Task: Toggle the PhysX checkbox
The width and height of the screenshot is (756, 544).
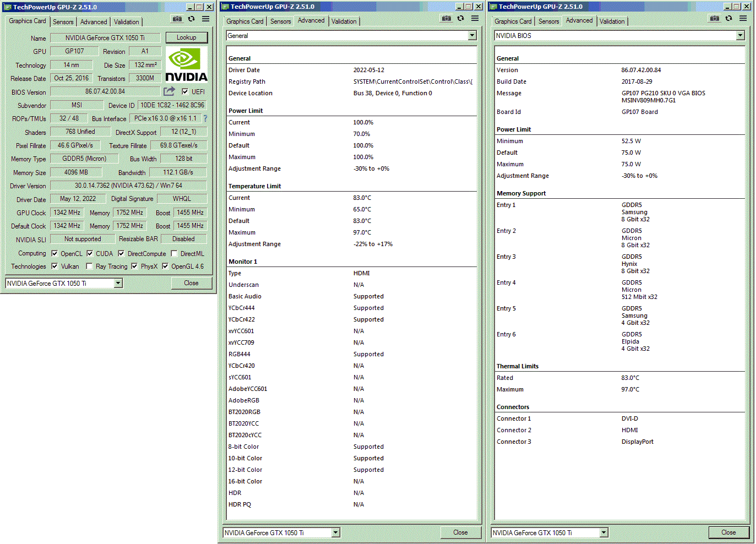Action: 134,266
